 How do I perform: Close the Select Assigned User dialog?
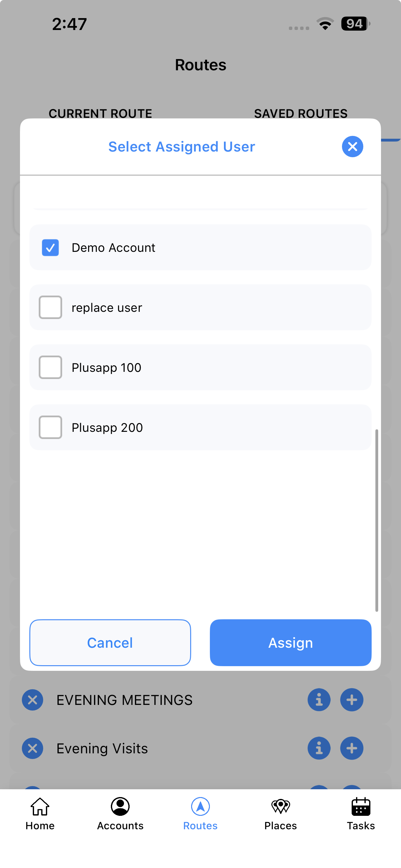point(352,147)
